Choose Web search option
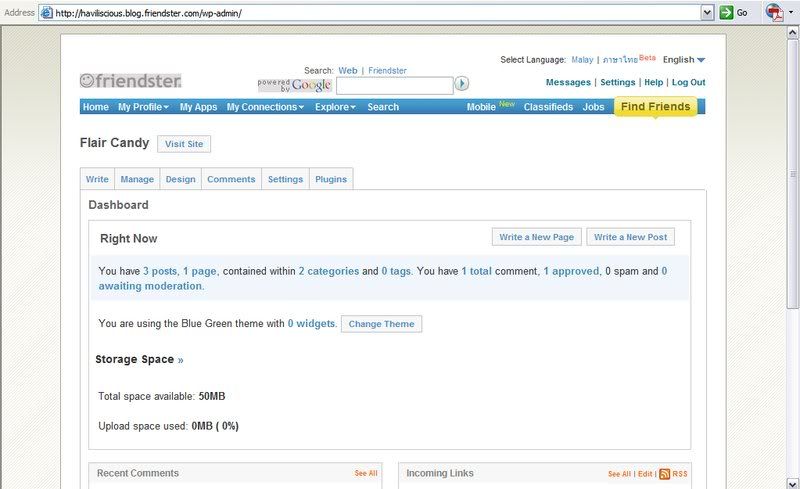The height and width of the screenshot is (489, 800). pos(347,70)
